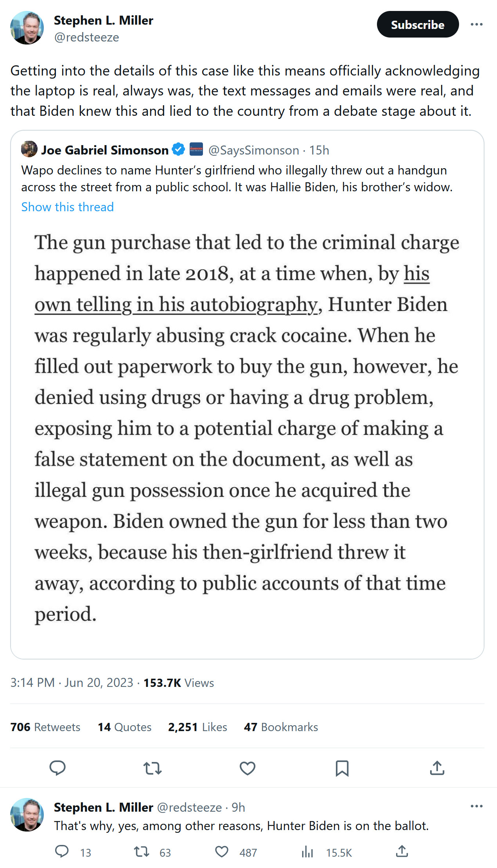
Task: Click the reply icon under main tweet
Action: 57,768
